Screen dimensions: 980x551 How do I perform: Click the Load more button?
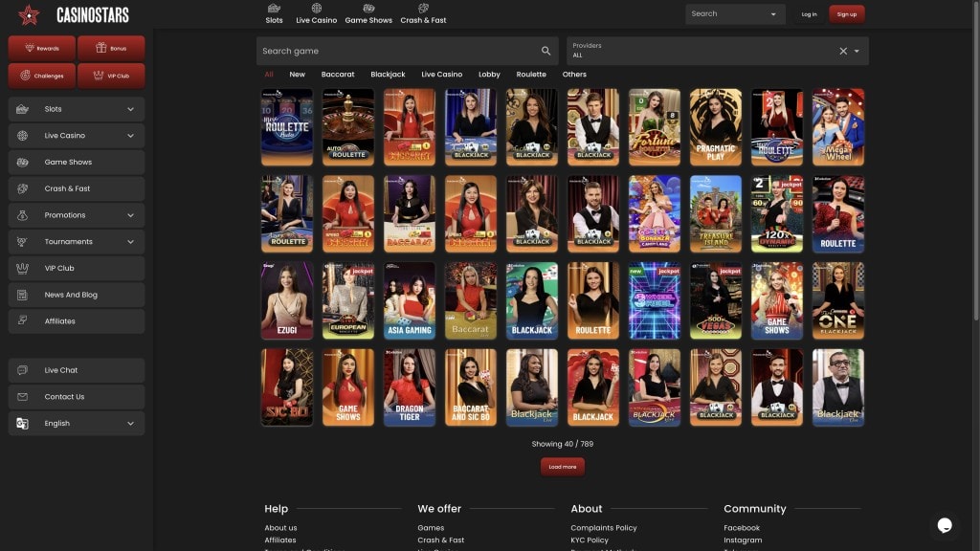point(563,467)
